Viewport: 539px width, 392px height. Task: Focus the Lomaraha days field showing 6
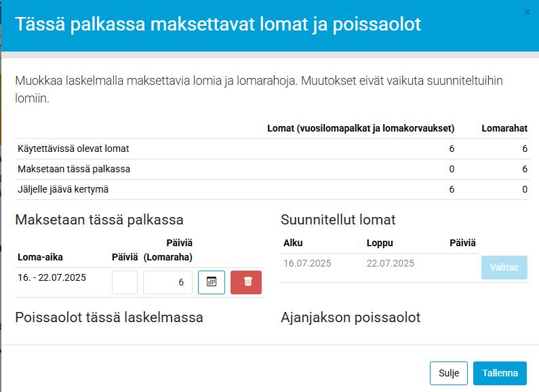167,282
